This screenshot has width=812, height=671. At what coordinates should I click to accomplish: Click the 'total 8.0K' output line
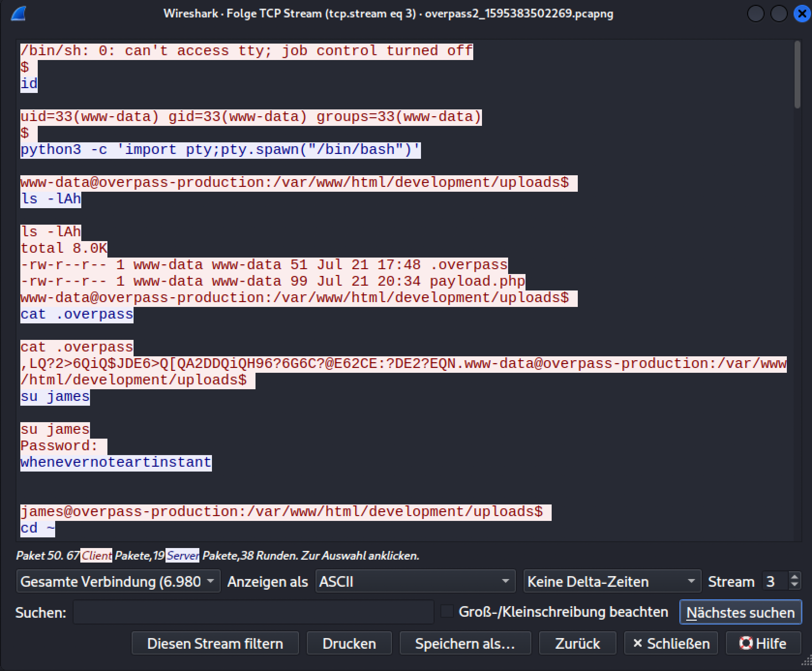(64, 248)
